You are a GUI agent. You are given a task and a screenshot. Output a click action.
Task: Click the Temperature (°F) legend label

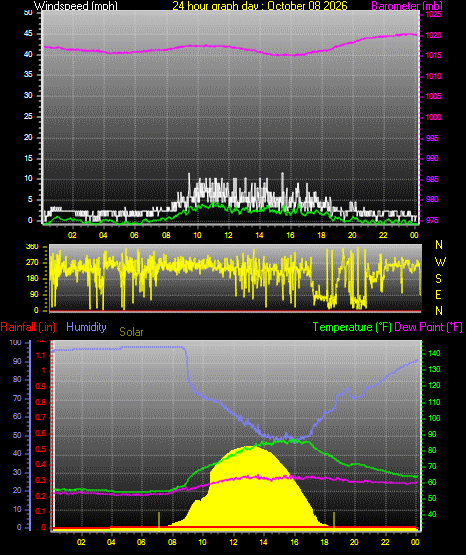[x=352, y=327]
